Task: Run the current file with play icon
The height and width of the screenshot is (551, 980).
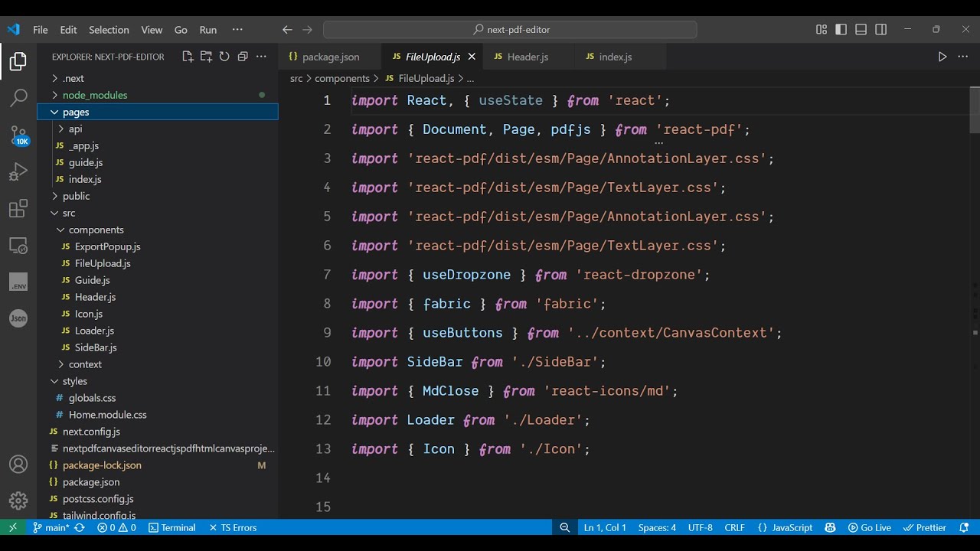Action: (942, 57)
